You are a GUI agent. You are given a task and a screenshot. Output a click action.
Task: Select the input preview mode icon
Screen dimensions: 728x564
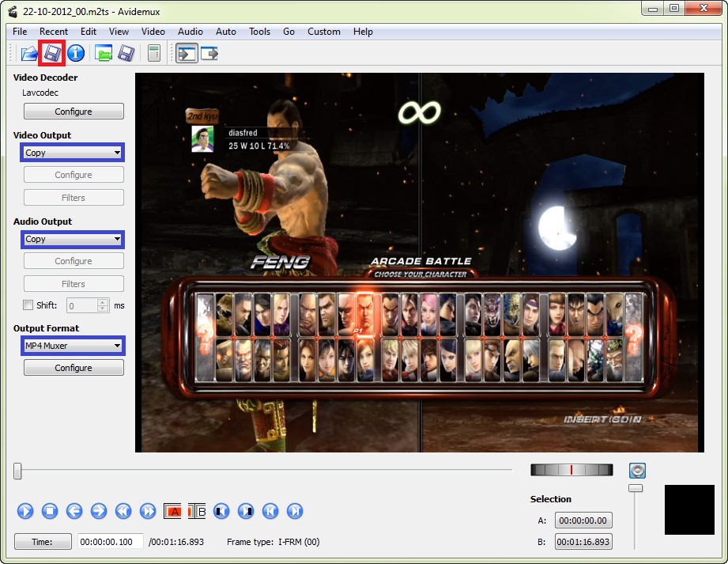(187, 54)
